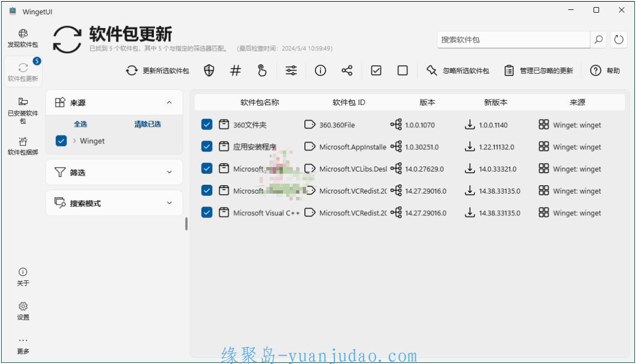
Task: Click the share package icon
Action: coord(347,70)
